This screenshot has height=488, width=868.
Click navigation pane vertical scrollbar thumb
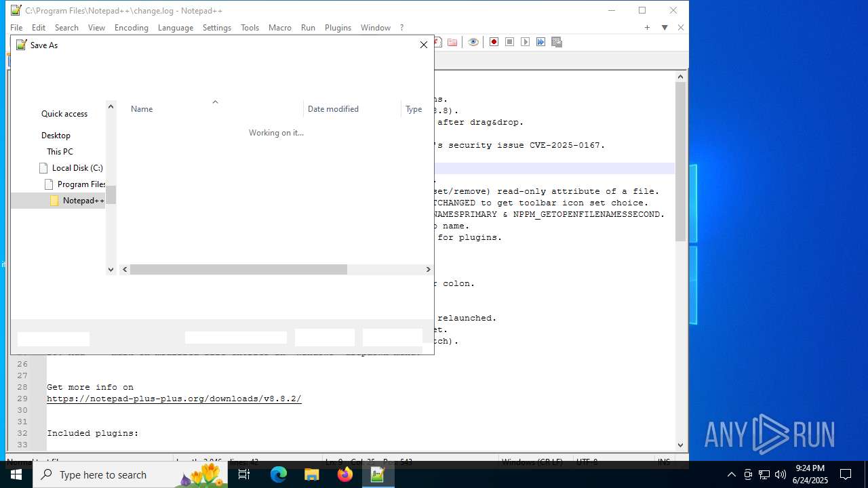pyautogui.click(x=111, y=195)
